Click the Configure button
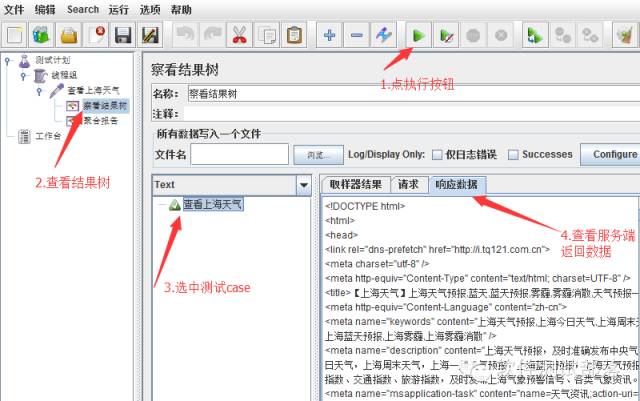 point(611,154)
